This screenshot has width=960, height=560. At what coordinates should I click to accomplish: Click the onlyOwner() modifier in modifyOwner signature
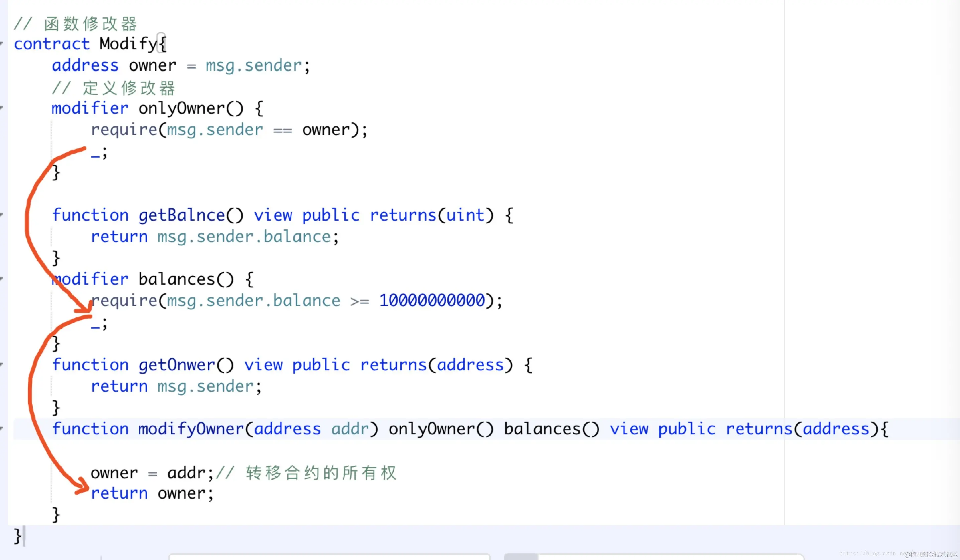click(x=441, y=429)
